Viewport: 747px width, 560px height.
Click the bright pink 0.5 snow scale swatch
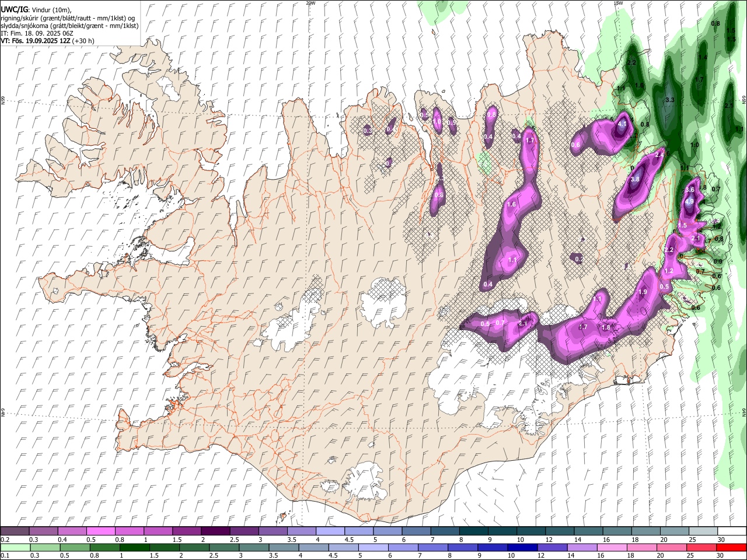(101, 531)
